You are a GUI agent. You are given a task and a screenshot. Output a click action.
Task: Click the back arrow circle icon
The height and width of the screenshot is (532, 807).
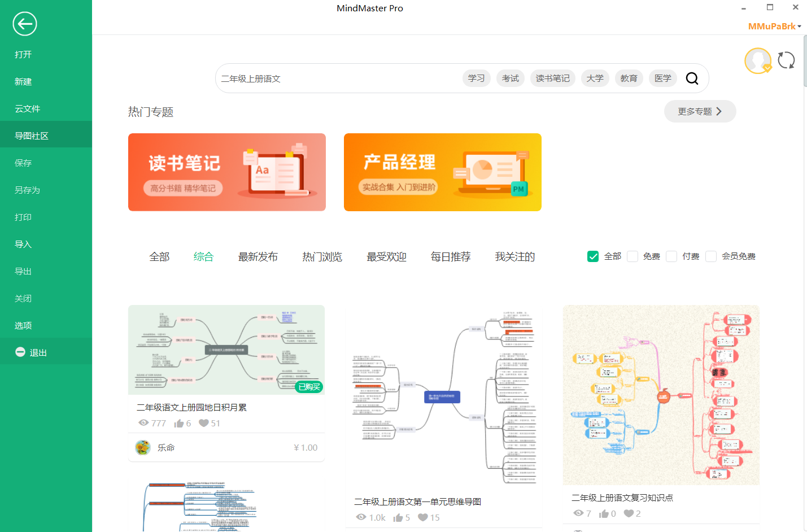tap(24, 24)
